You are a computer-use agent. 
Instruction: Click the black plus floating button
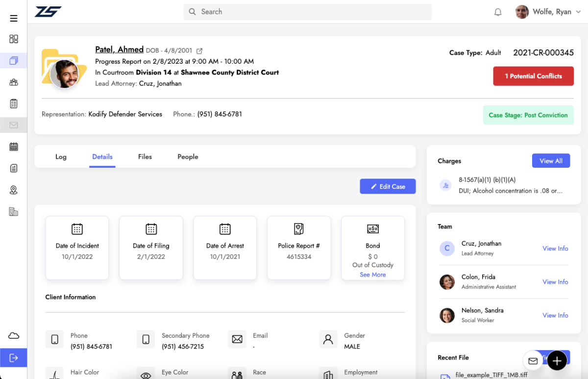coord(557,361)
